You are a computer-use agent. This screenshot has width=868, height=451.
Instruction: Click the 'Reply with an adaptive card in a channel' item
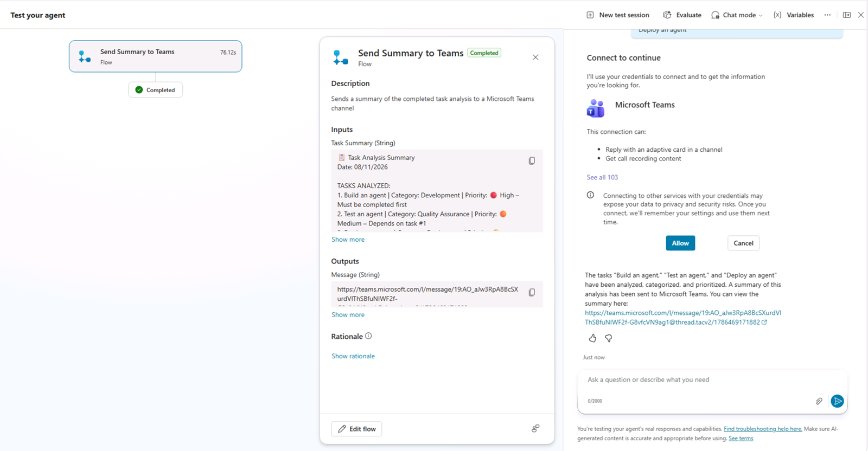pos(664,150)
